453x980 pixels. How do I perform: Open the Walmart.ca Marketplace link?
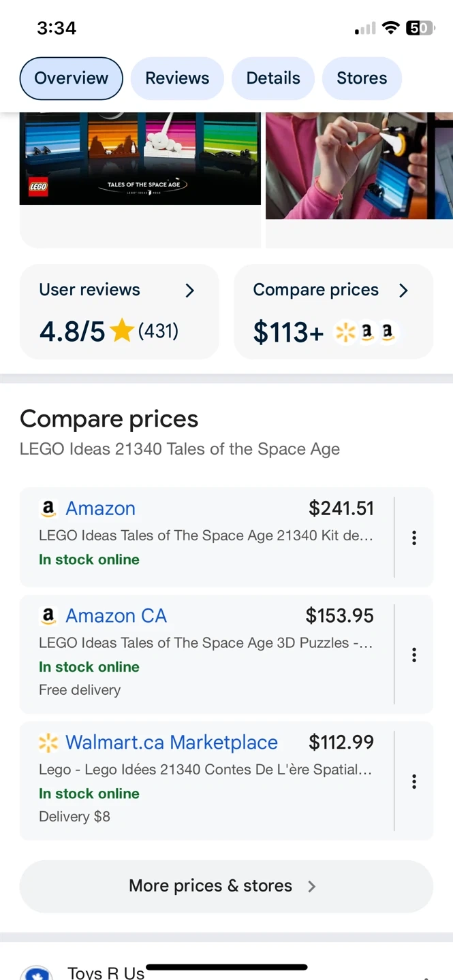tap(171, 742)
